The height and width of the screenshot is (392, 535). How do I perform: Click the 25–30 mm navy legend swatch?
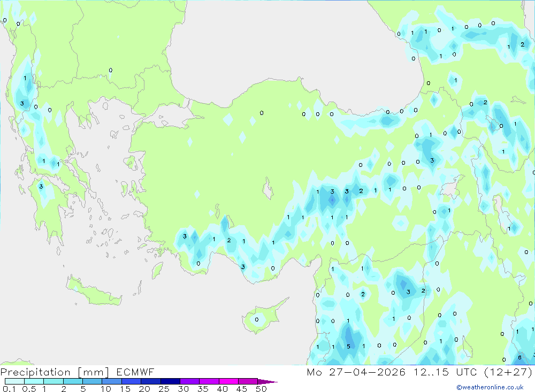170,381
